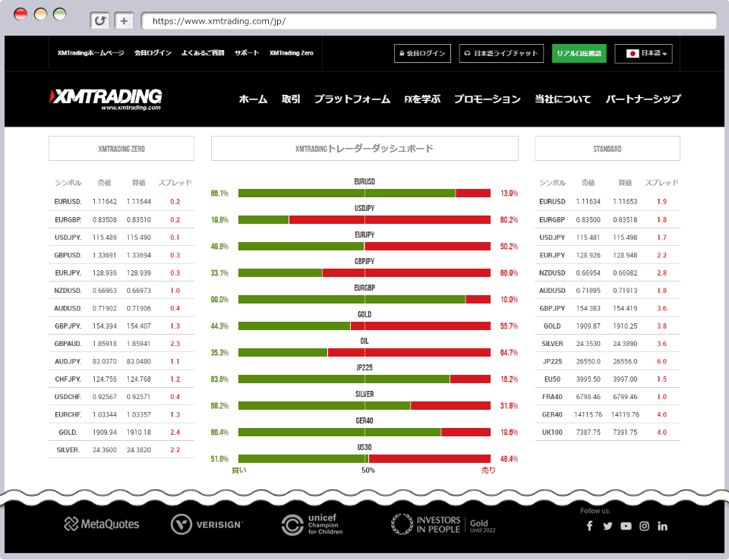Expand the 日本語 language dropdown

[642, 53]
